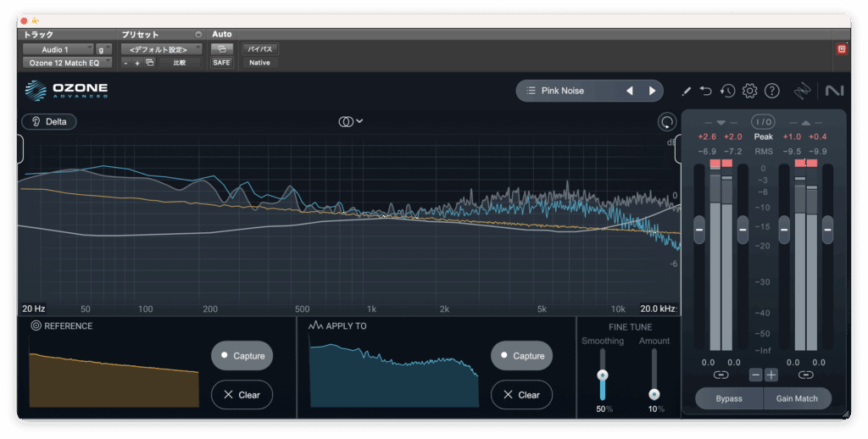This screenshot has height=439, width=868.
Task: Toggle the input gain link icon
Action: point(721,375)
